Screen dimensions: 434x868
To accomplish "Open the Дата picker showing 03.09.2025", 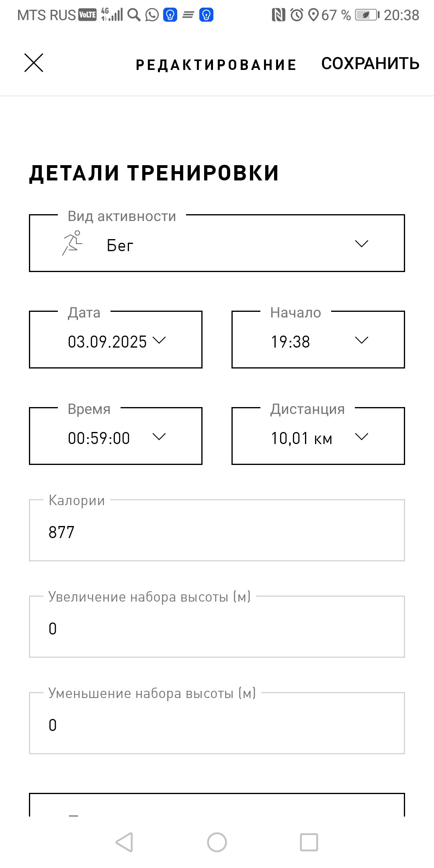I will (116, 340).
